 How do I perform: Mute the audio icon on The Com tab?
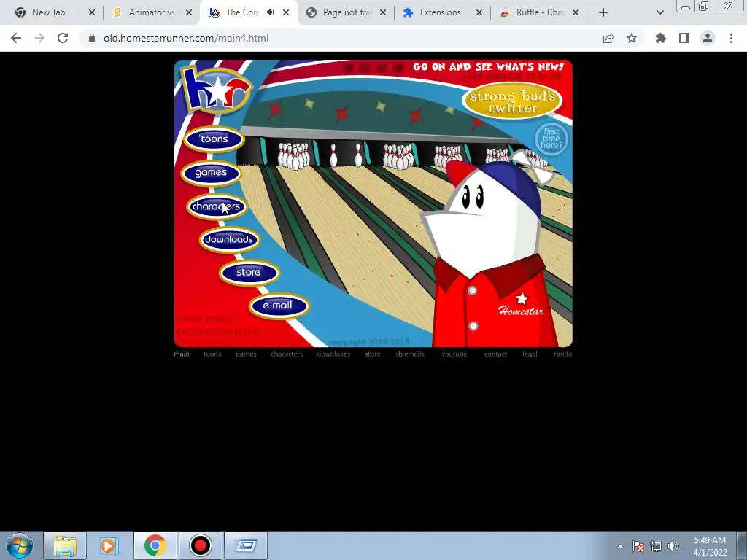click(271, 12)
